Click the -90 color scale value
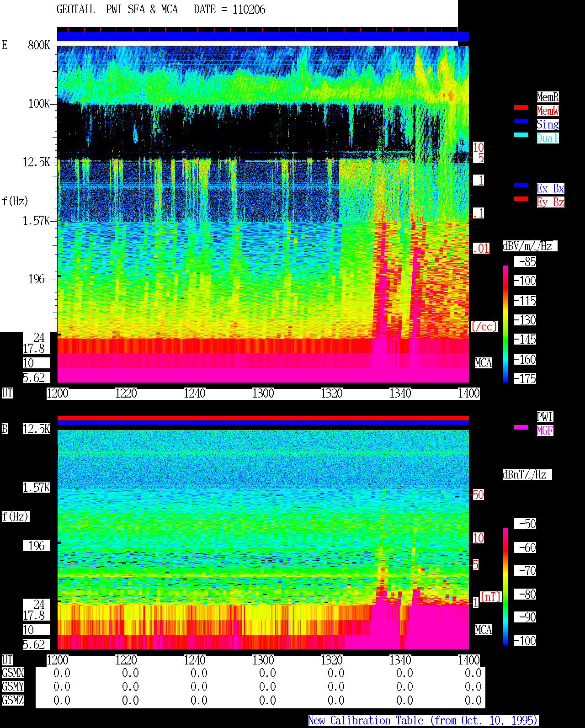Image resolution: width=585 pixels, height=728 pixels. pyautogui.click(x=525, y=617)
